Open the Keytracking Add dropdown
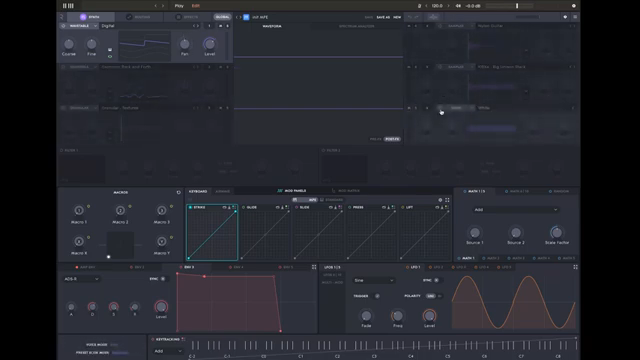This screenshot has height=360, width=640. [x=168, y=351]
